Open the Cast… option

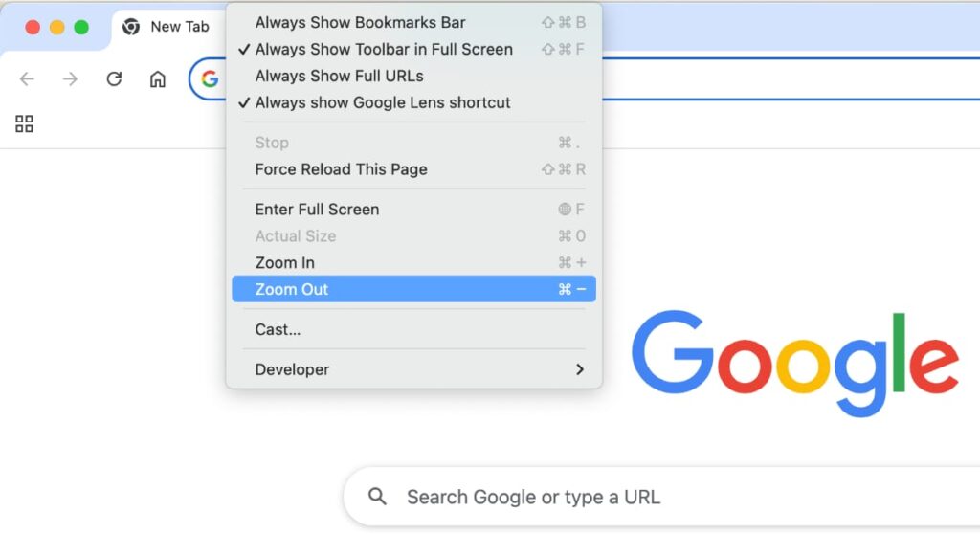[278, 329]
